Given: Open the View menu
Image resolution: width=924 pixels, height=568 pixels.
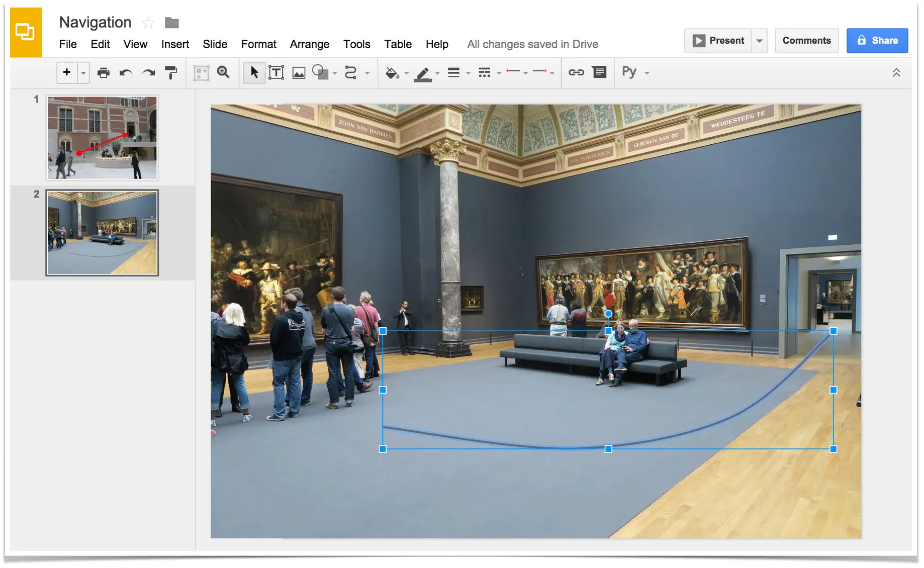Looking at the screenshot, I should pos(135,44).
